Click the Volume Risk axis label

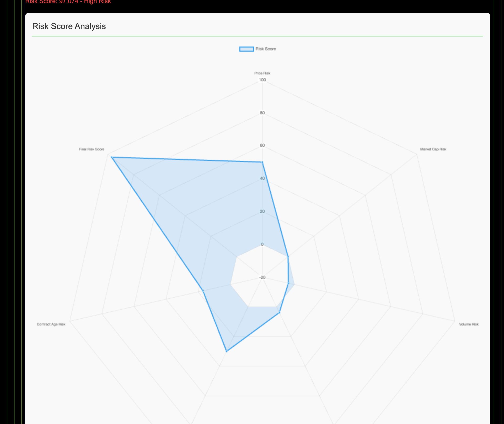tap(469, 324)
